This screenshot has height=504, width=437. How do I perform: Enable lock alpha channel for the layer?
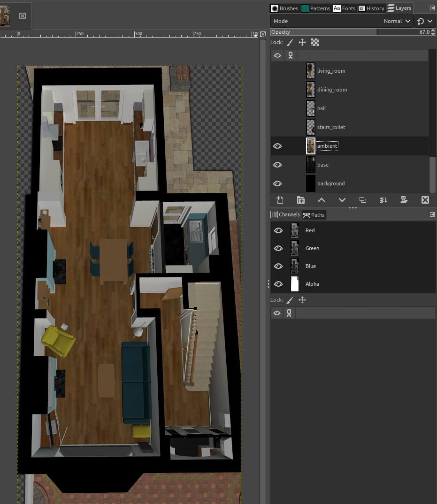point(314,42)
